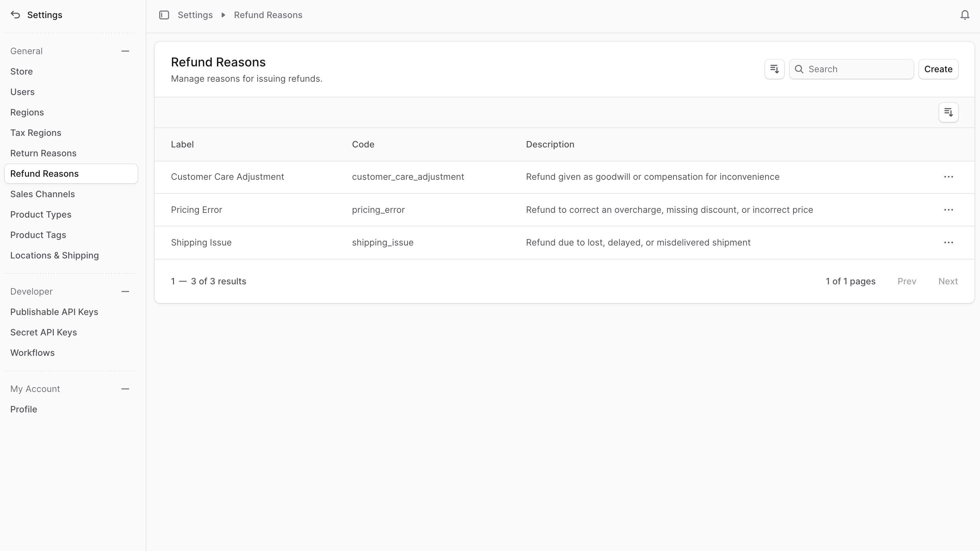Open actions menu for Pricing Error row

coord(948,210)
